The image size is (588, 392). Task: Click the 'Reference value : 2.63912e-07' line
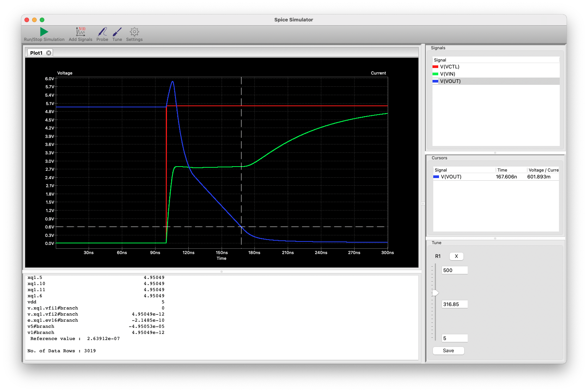[x=75, y=339]
